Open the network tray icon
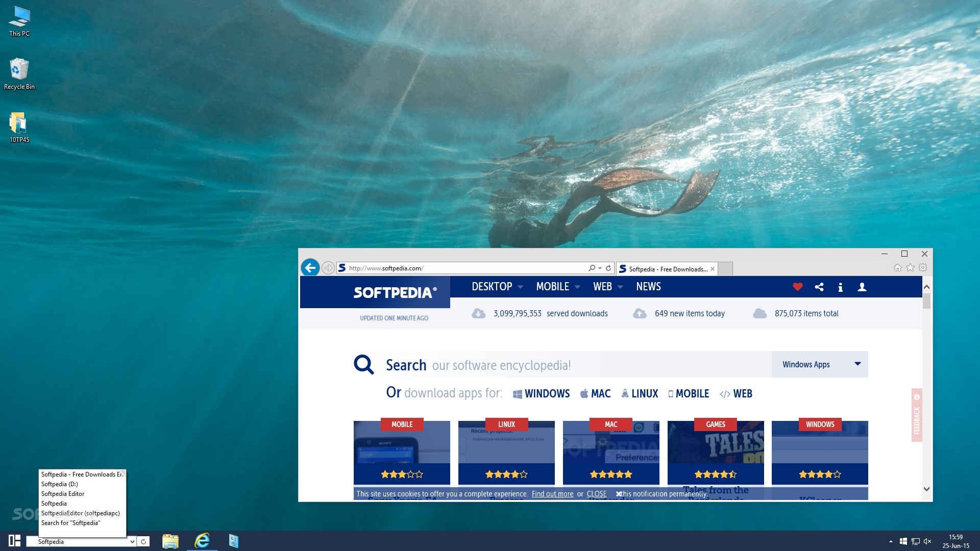Image resolution: width=980 pixels, height=551 pixels. click(916, 541)
